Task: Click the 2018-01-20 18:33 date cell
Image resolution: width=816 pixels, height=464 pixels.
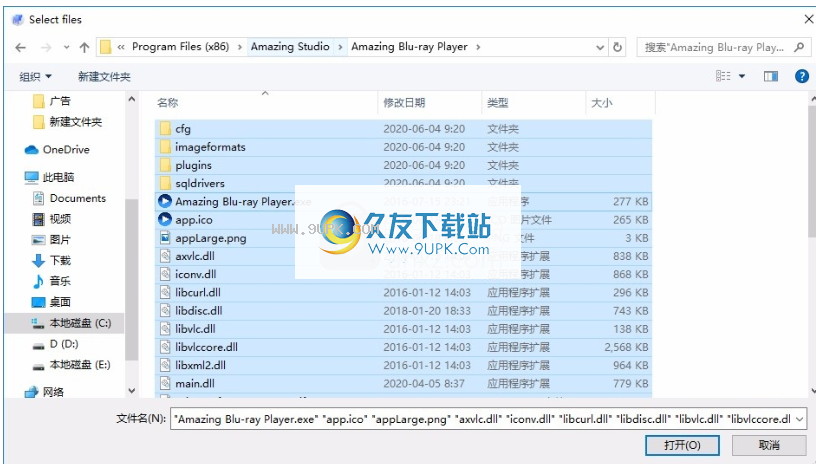Action: pyautogui.click(x=427, y=311)
